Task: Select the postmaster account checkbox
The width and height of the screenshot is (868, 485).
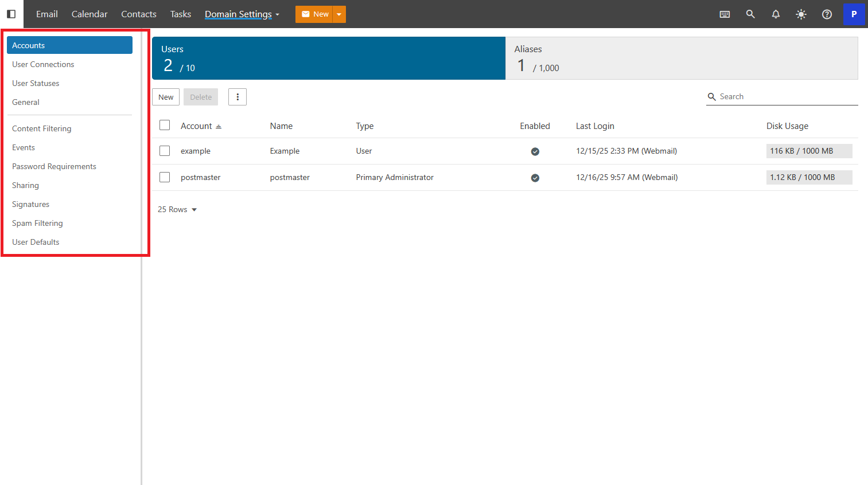Action: [x=165, y=177]
